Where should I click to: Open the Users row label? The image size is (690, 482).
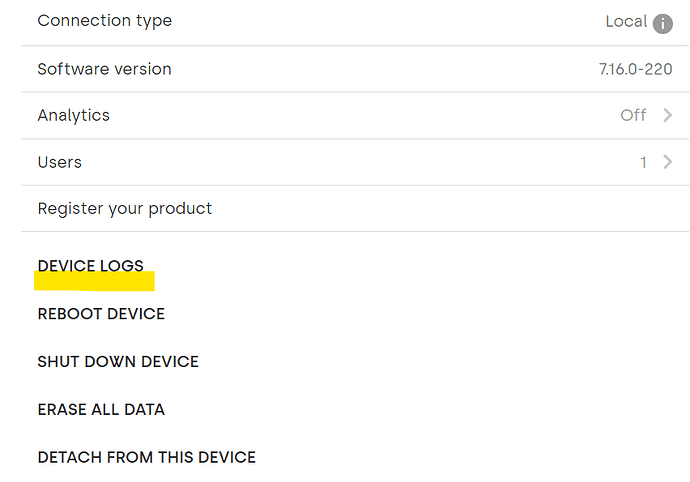(x=60, y=162)
